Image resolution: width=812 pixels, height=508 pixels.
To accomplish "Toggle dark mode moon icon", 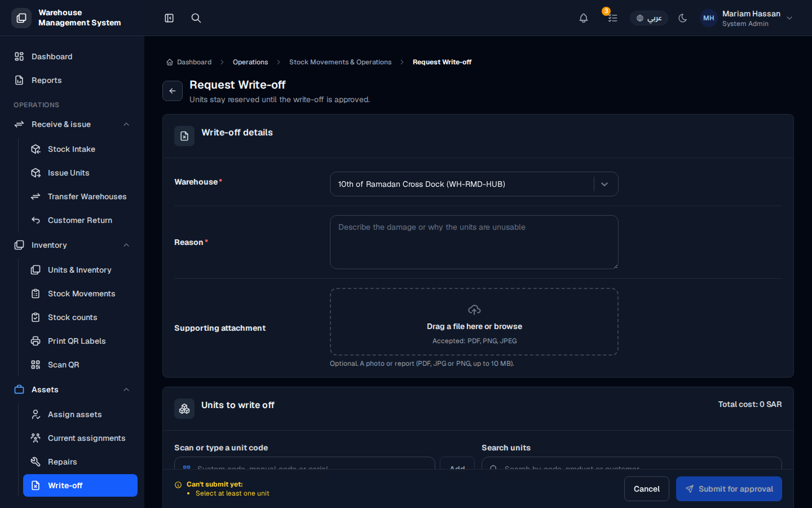I will (683, 18).
